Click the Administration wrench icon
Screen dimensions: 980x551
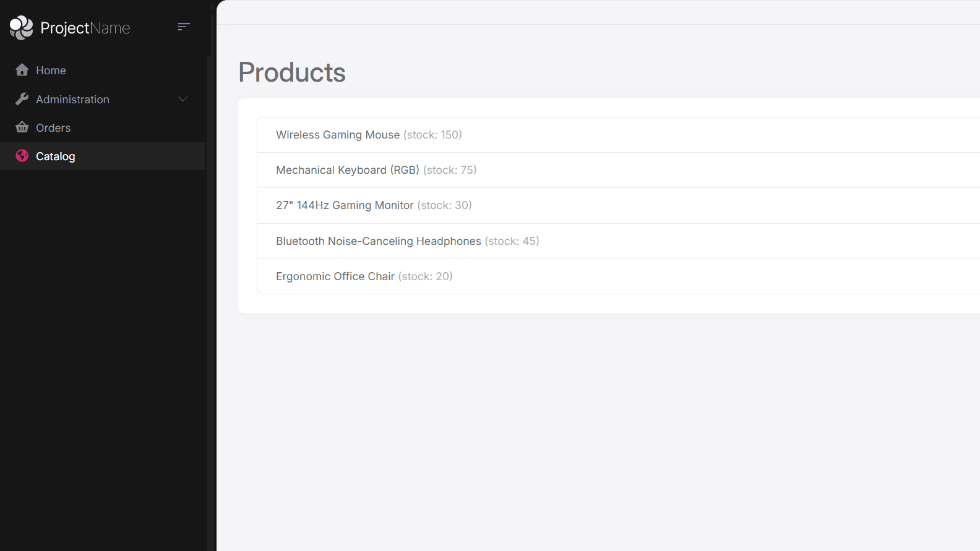[x=22, y=99]
